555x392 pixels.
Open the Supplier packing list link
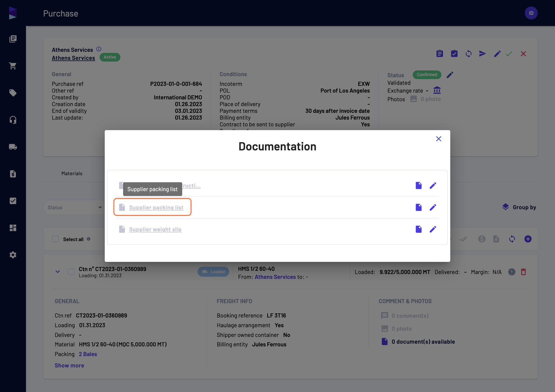click(156, 207)
